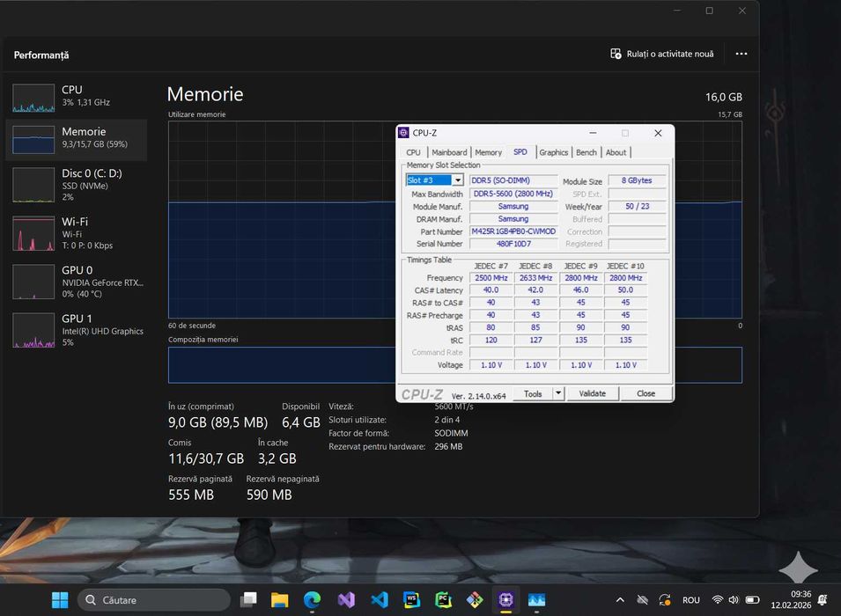Open volume speaker tray icon
Viewport: 841px width, 616px height.
(x=734, y=600)
